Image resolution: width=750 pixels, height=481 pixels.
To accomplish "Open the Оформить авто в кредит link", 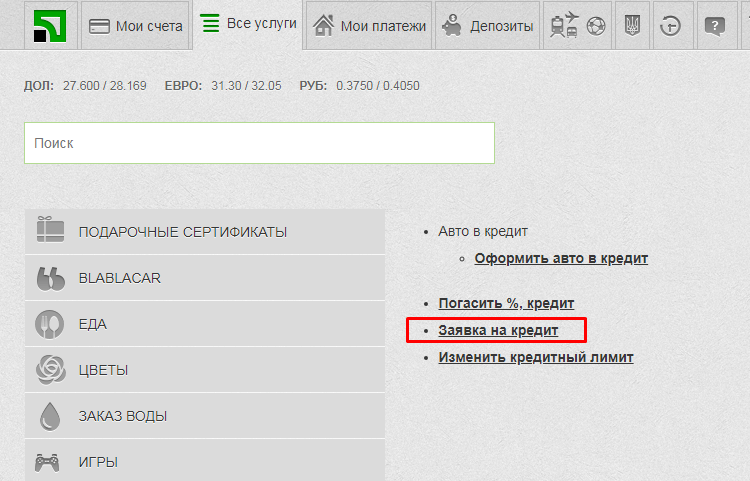I will (561, 258).
